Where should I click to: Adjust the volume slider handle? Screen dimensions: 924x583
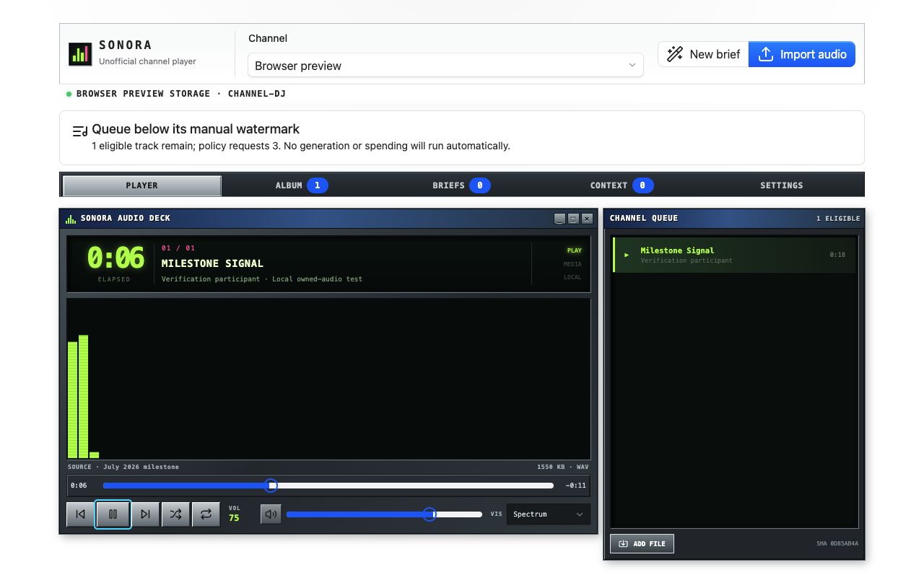[430, 514]
